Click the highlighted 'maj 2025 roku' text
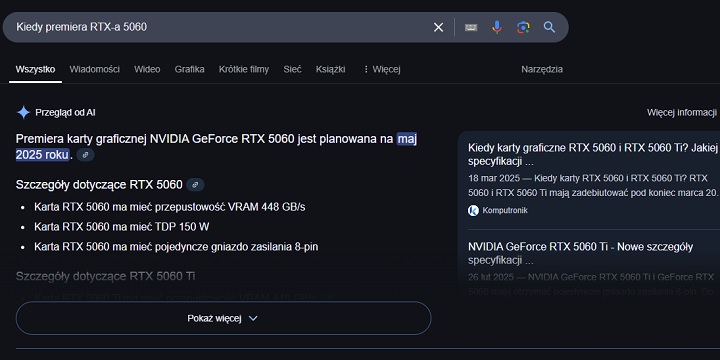720x360 pixels. pyautogui.click(x=407, y=139)
